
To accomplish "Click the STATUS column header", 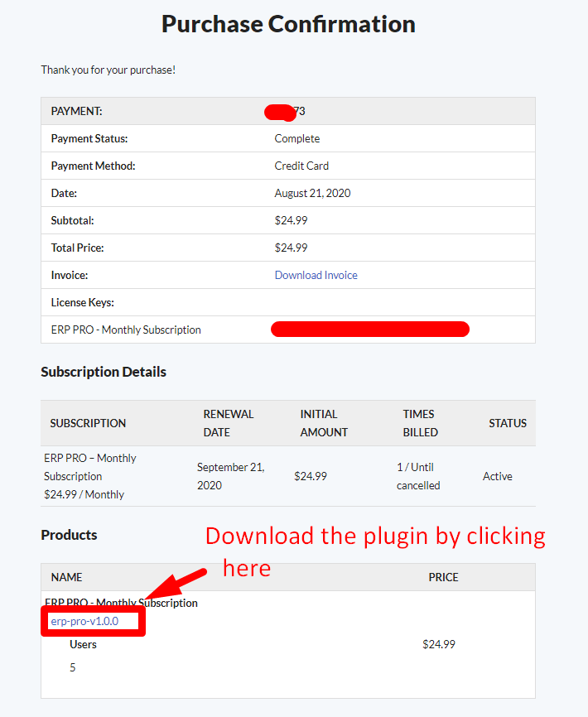I will (x=508, y=423).
